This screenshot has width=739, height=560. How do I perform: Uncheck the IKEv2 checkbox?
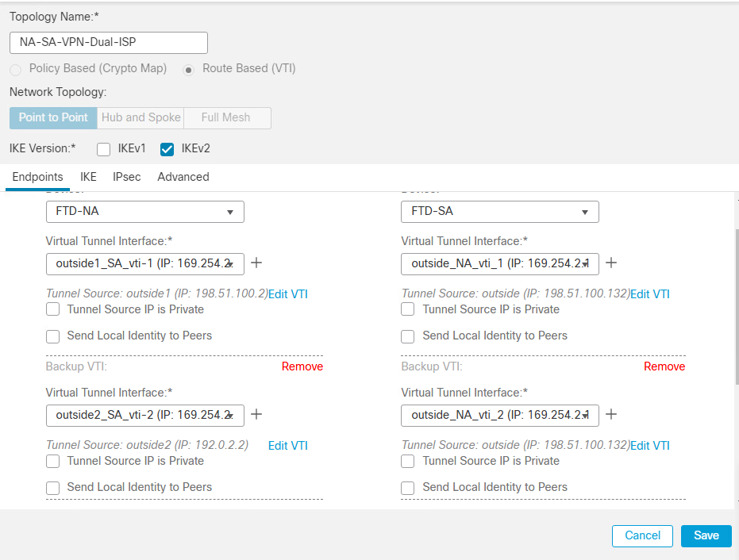tap(167, 149)
